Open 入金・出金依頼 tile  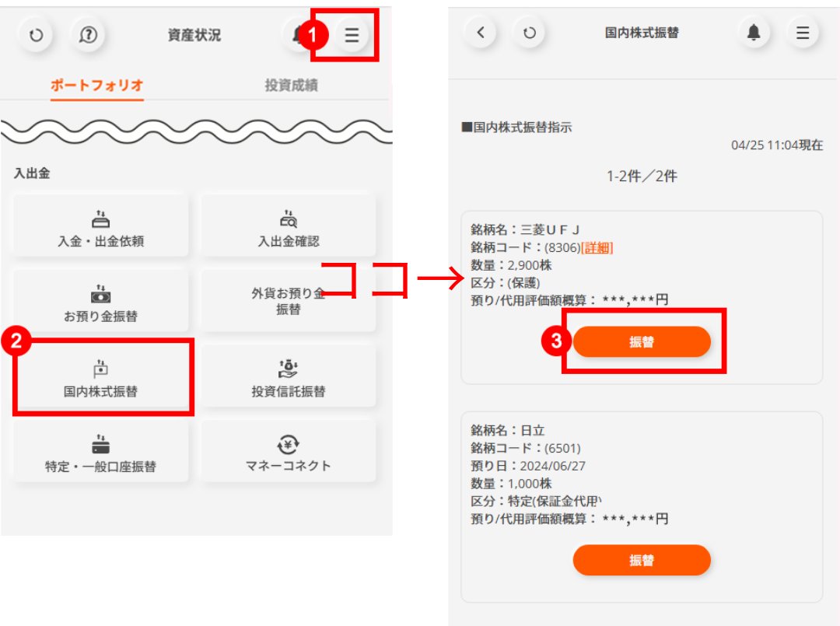pyautogui.click(x=100, y=226)
